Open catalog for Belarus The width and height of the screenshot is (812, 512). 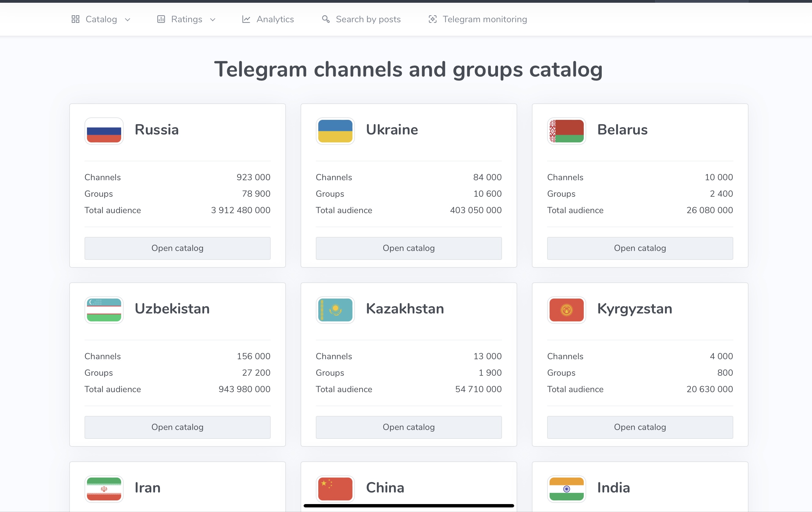click(x=640, y=248)
